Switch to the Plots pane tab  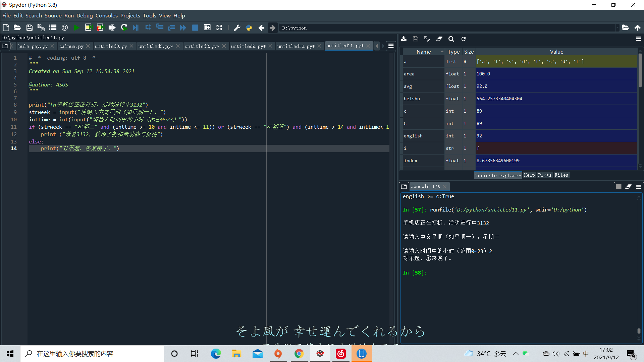pos(544,175)
